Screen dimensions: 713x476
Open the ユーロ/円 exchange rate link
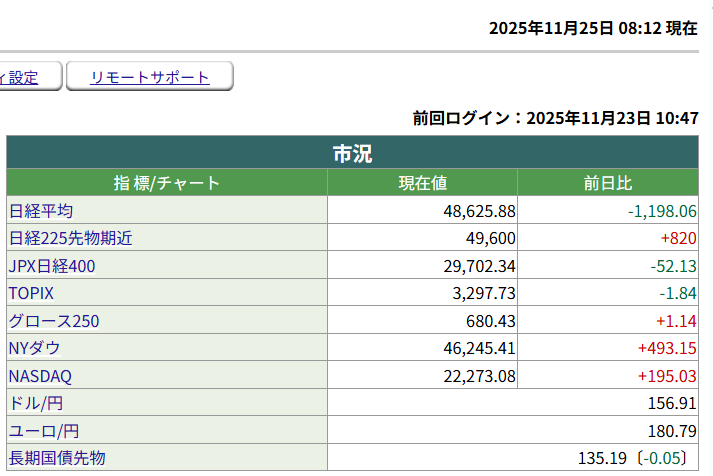click(43, 431)
